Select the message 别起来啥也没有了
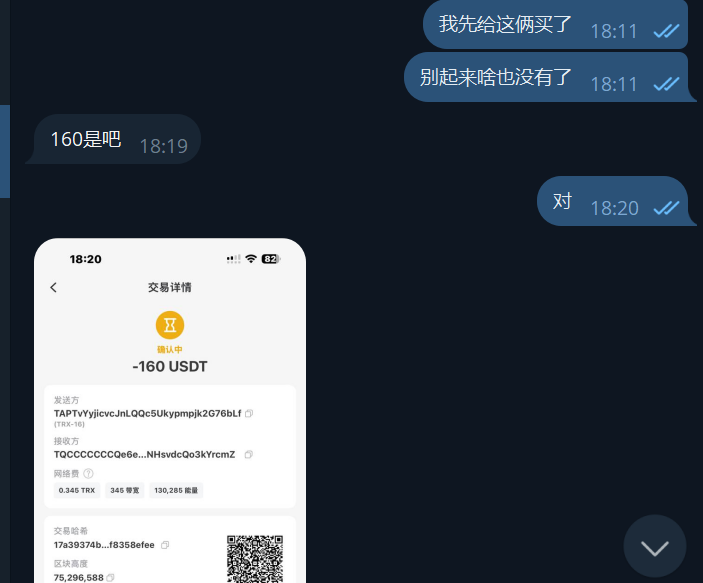The width and height of the screenshot is (703, 583). point(496,77)
